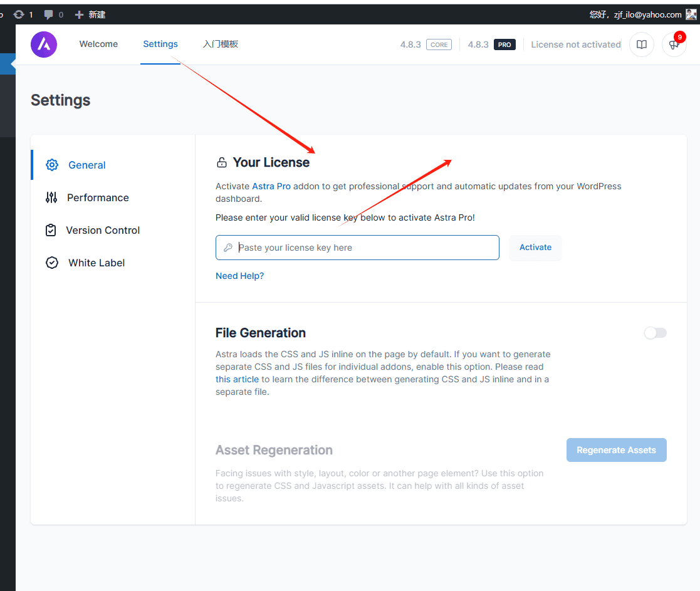
Task: Click the 4.8.3 CORE version badge
Action: coord(426,44)
